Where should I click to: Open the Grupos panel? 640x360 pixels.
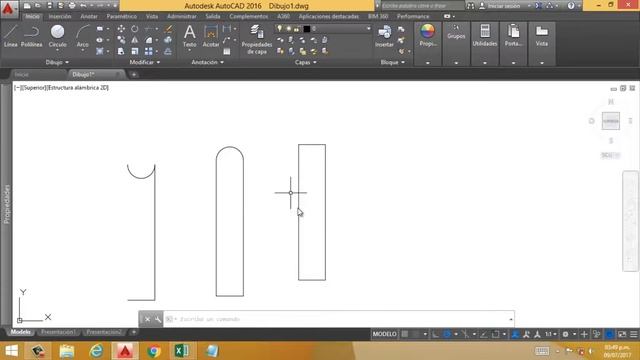(456, 32)
